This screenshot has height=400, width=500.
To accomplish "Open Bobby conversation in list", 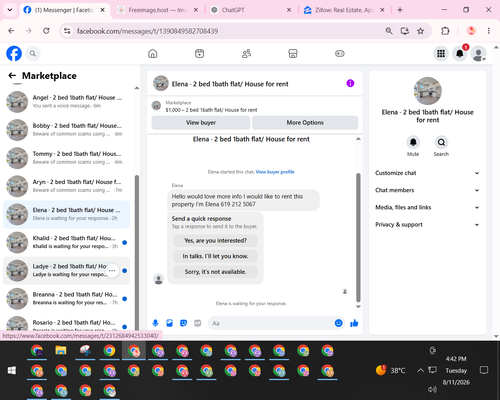I will 66,130.
